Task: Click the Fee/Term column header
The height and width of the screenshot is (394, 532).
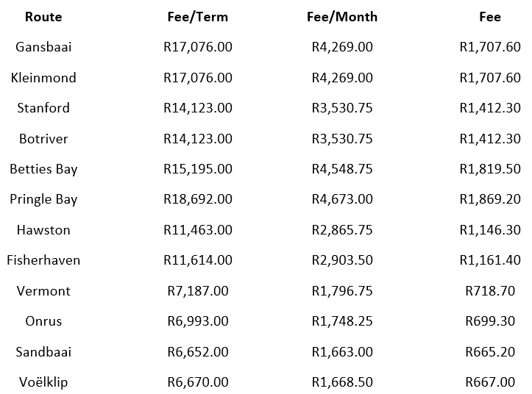Action: [198, 16]
